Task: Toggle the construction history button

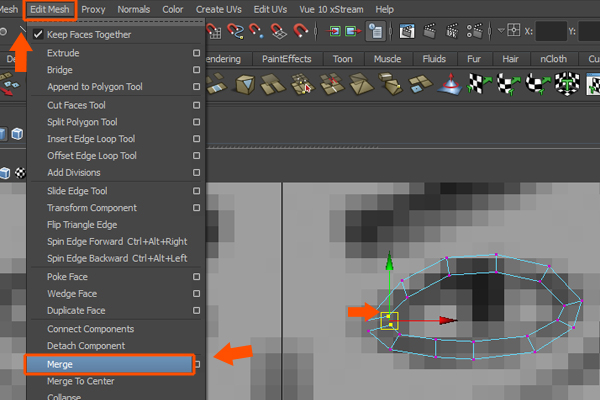Action: [376, 31]
